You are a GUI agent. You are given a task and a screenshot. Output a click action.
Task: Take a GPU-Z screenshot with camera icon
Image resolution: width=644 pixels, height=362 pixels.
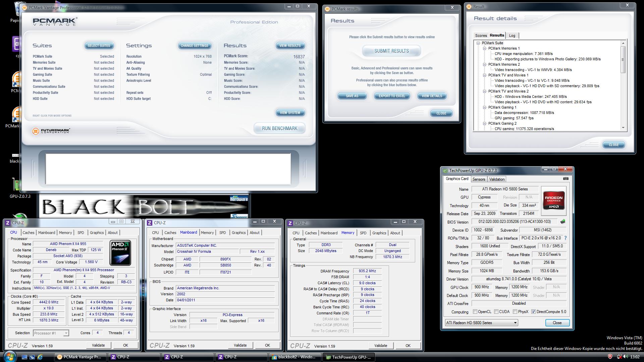566,179
